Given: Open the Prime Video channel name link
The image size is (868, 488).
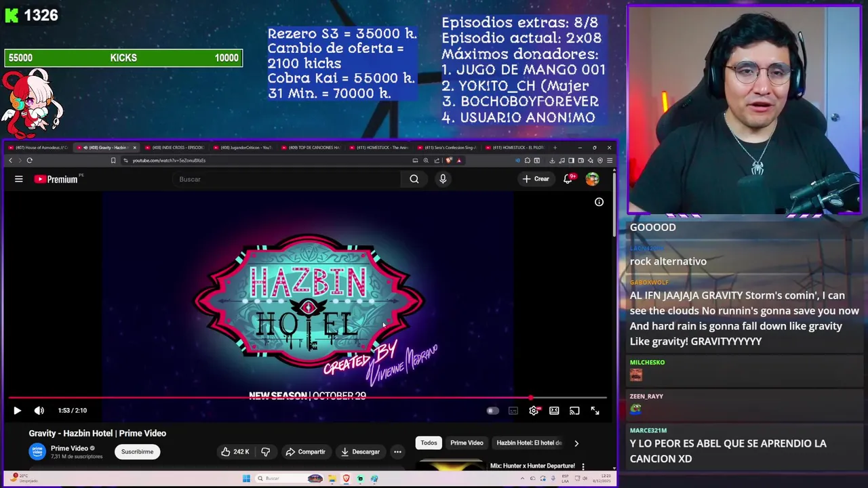Looking at the screenshot, I should [x=69, y=448].
